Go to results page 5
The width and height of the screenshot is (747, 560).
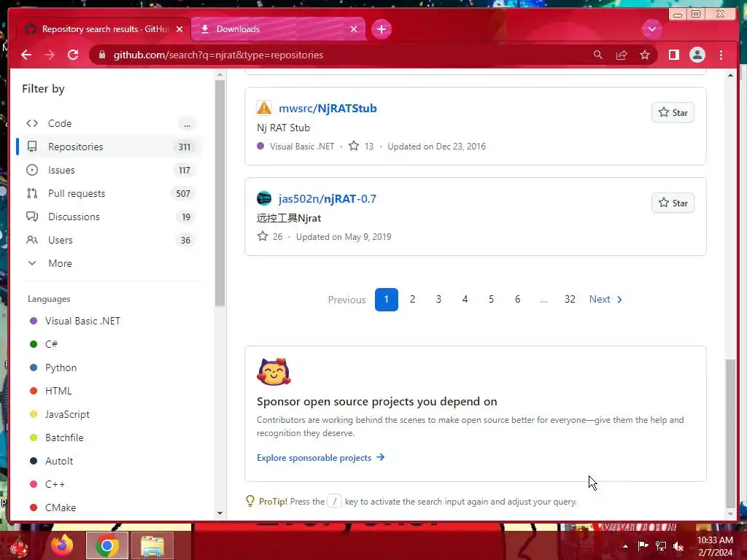coord(491,300)
